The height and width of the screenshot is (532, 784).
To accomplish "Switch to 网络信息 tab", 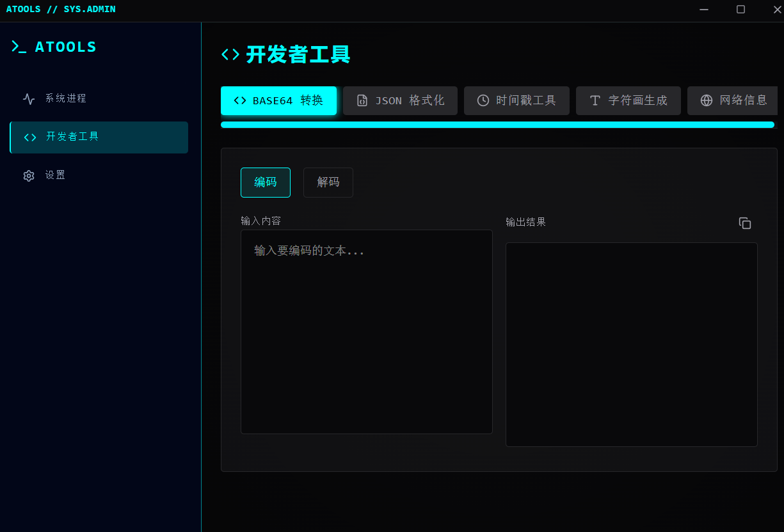I will 733,100.
